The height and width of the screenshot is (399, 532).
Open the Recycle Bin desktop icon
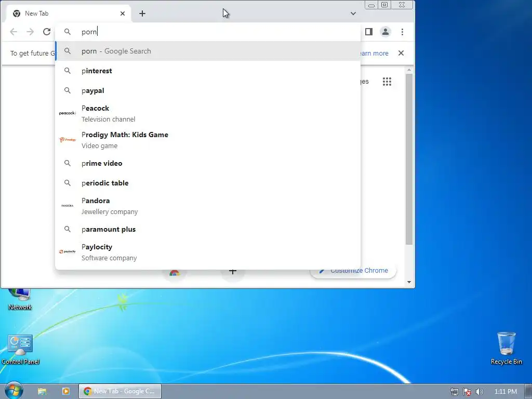point(506,349)
